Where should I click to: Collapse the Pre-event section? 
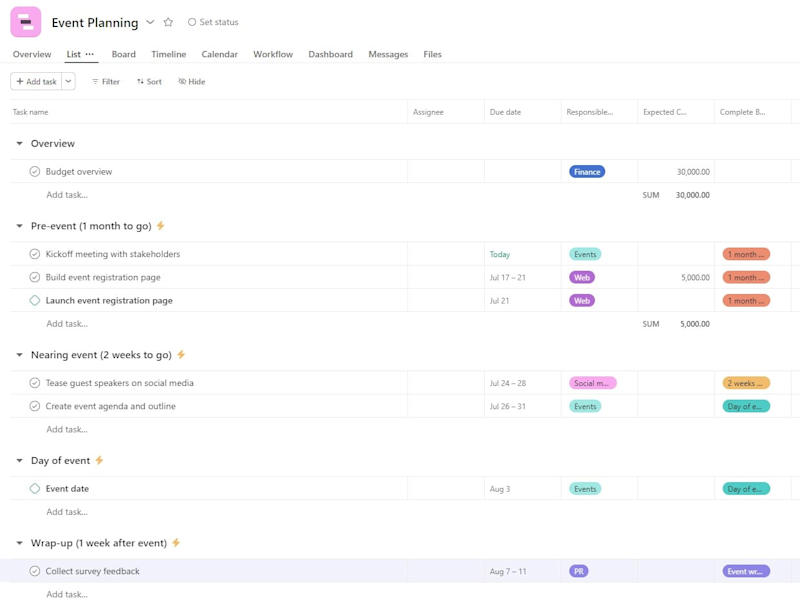click(x=19, y=226)
